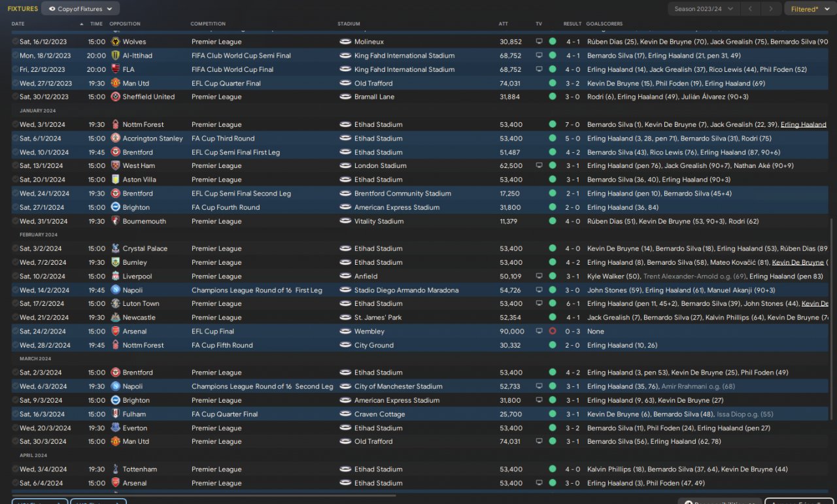Click the vertical scrollbar of the fixtures list
This screenshot has height=504, width=837.
pyautogui.click(x=832, y=320)
